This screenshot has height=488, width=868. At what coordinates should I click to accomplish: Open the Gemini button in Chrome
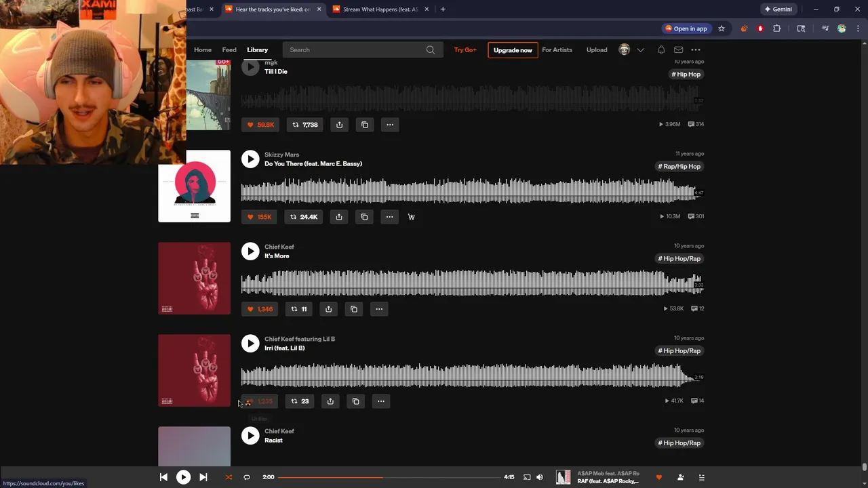coord(778,9)
